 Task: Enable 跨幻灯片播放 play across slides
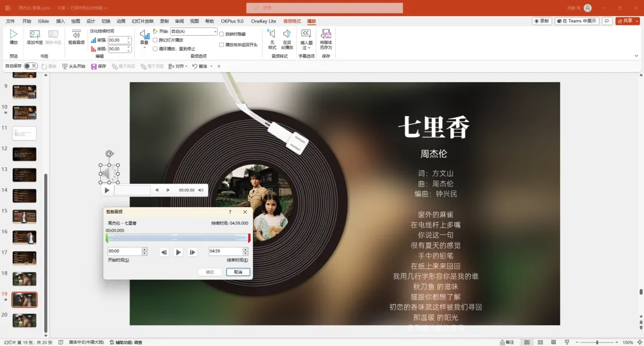pyautogui.click(x=155, y=40)
